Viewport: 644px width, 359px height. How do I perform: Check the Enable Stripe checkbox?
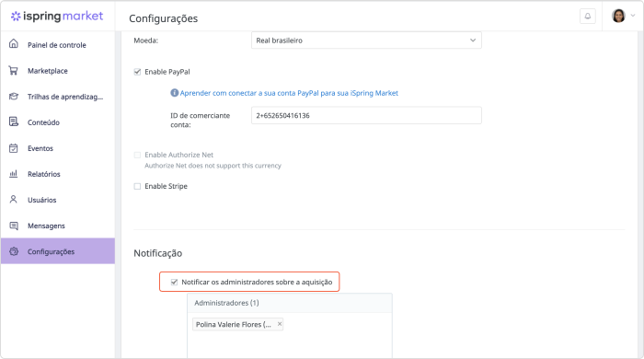tap(137, 186)
